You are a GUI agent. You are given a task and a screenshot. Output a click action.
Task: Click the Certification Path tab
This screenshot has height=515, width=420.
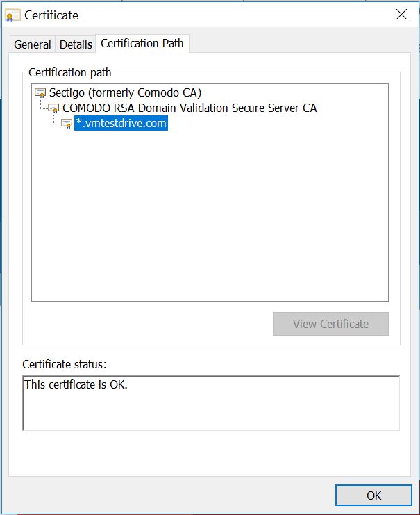click(x=142, y=43)
